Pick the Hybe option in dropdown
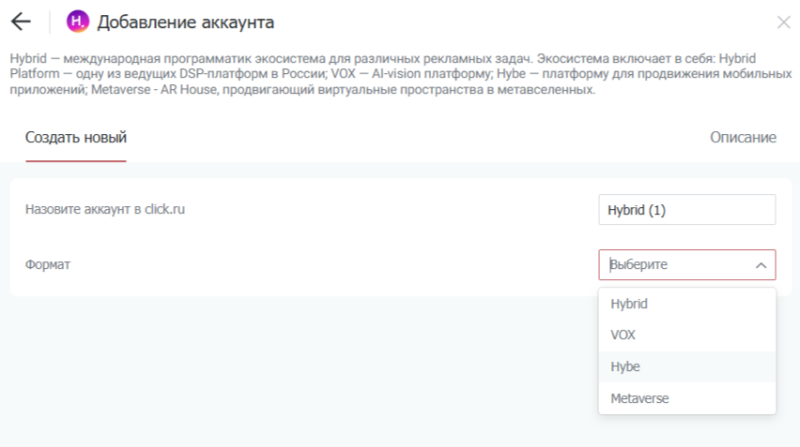Screen dimensions: 800x447 click(687, 367)
